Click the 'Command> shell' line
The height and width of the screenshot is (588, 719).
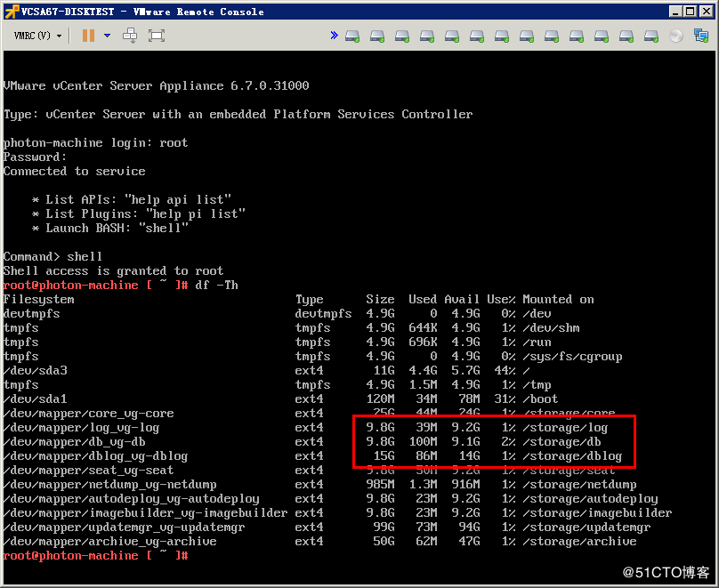(x=53, y=257)
